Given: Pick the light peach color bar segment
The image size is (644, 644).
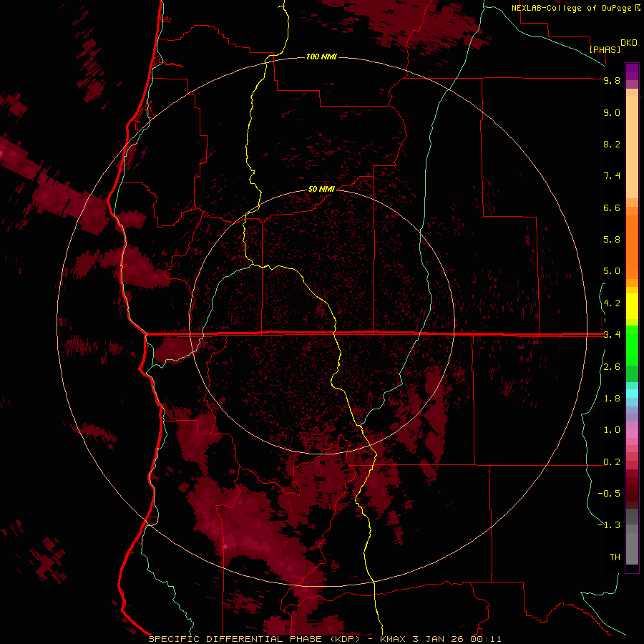Looking at the screenshot, I should coord(632,147).
